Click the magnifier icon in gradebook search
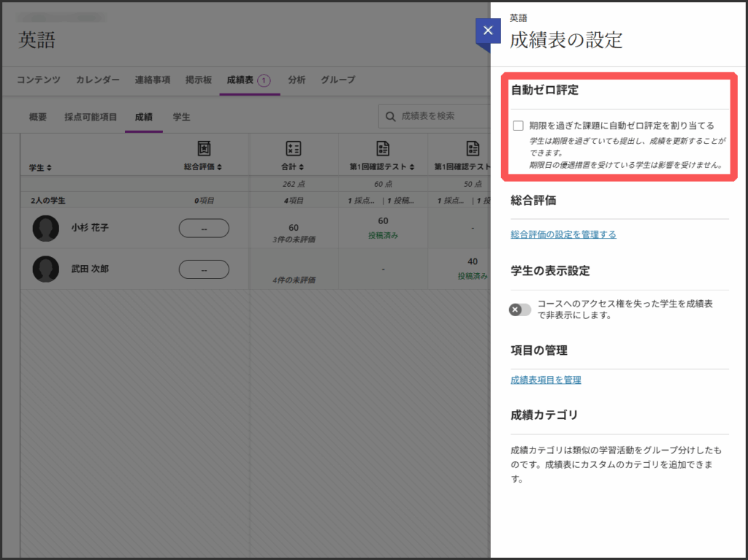Image resolution: width=748 pixels, height=560 pixels. click(x=392, y=116)
